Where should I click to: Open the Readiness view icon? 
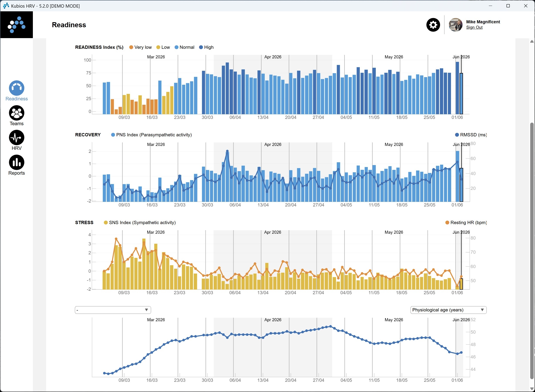[17, 88]
